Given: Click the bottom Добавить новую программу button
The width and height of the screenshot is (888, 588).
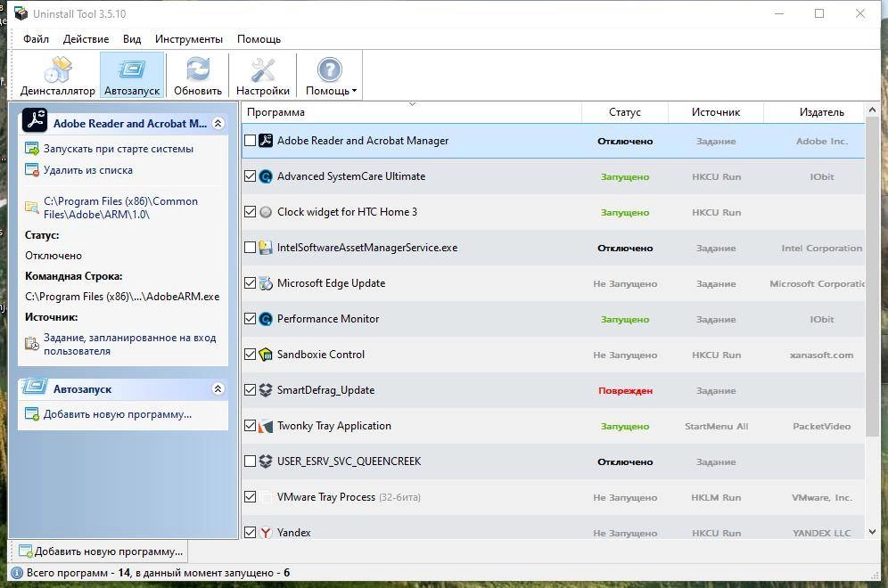Looking at the screenshot, I should point(100,551).
